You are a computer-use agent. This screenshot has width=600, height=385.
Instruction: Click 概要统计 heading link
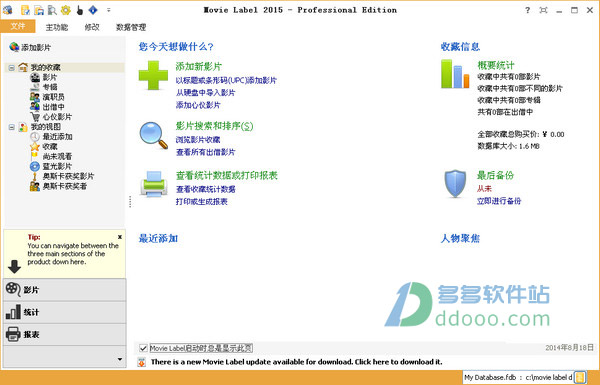[496, 65]
